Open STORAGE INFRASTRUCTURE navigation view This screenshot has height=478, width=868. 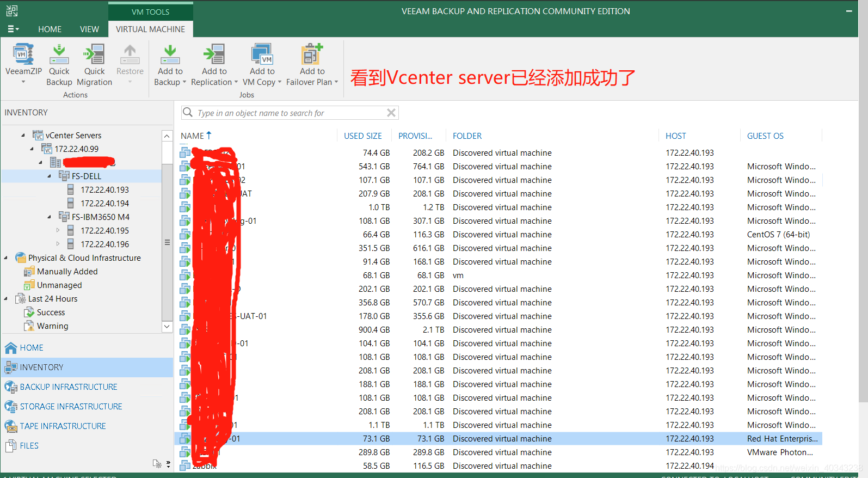coord(87,407)
